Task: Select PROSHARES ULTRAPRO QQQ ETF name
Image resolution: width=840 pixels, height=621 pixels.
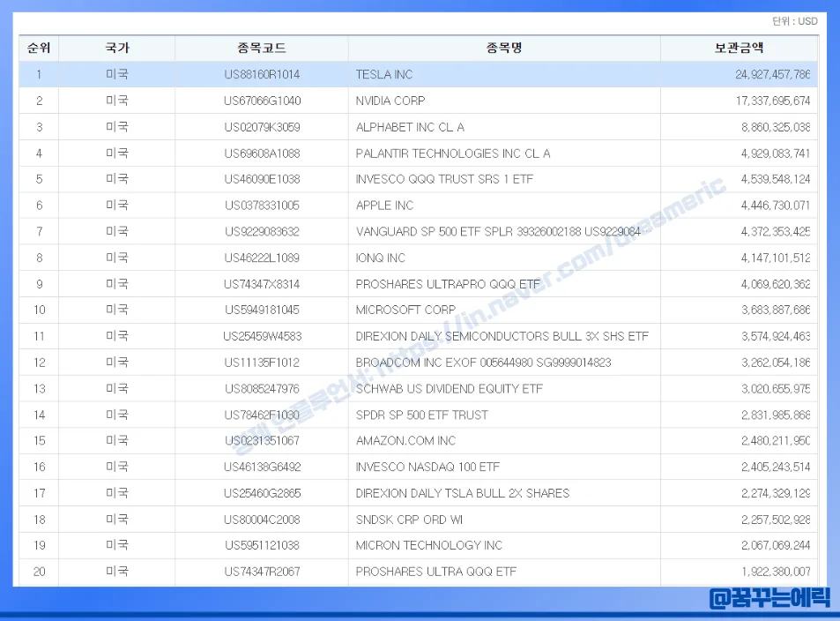Action: click(x=448, y=284)
